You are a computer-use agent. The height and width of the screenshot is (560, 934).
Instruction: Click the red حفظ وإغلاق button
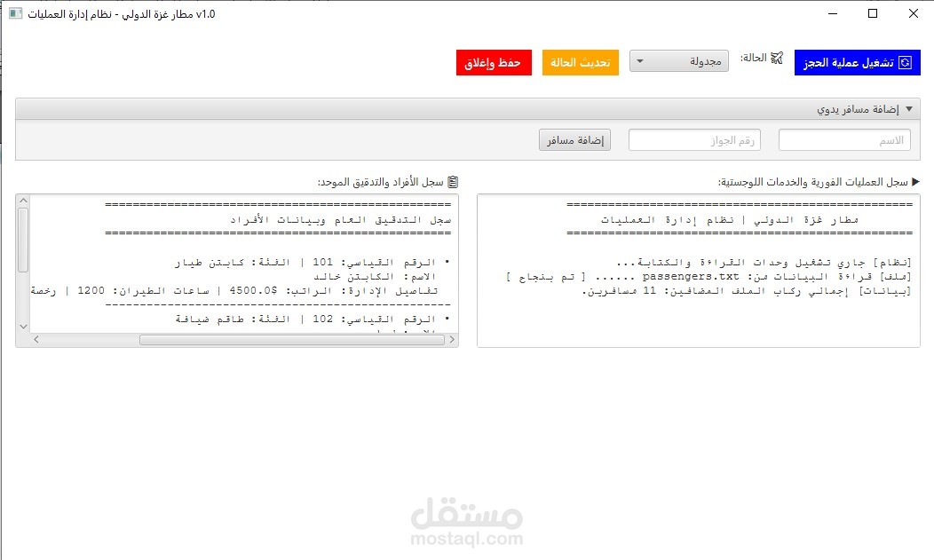click(494, 62)
